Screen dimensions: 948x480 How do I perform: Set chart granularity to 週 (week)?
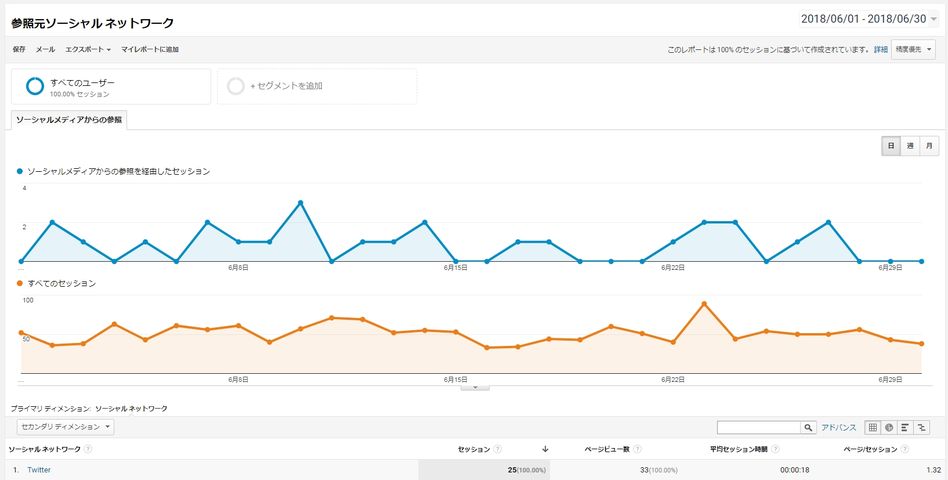pyautogui.click(x=910, y=146)
